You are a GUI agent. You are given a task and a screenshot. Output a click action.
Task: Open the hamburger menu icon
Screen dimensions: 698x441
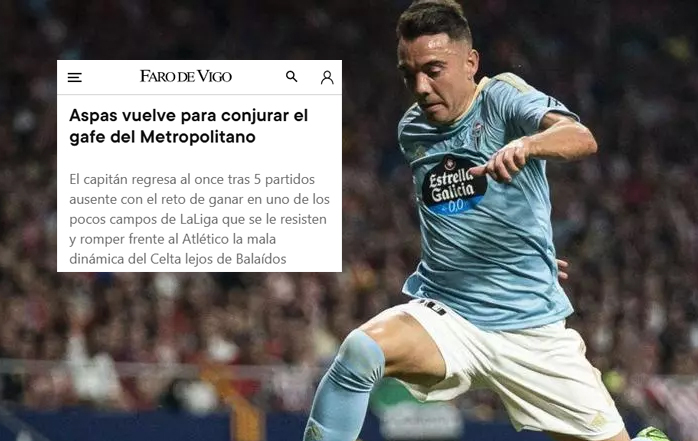tap(74, 77)
